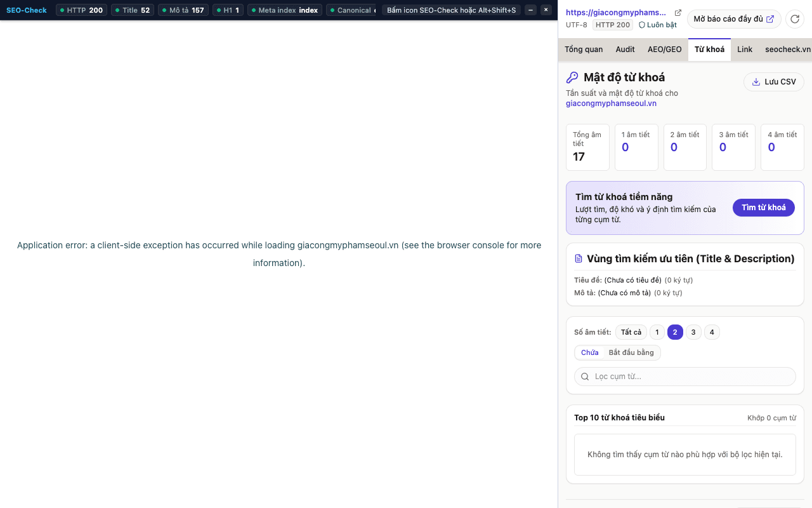
Task: Click the H1 1 chip
Action: 228,10
